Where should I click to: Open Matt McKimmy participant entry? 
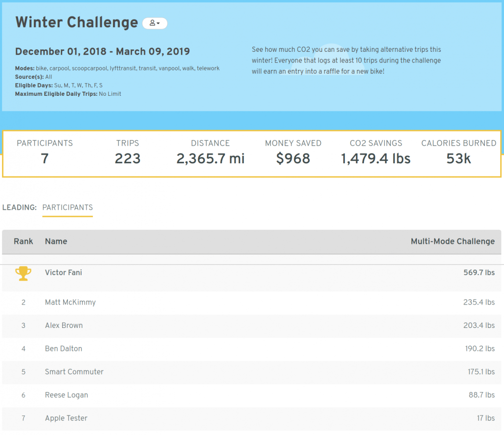coord(70,302)
